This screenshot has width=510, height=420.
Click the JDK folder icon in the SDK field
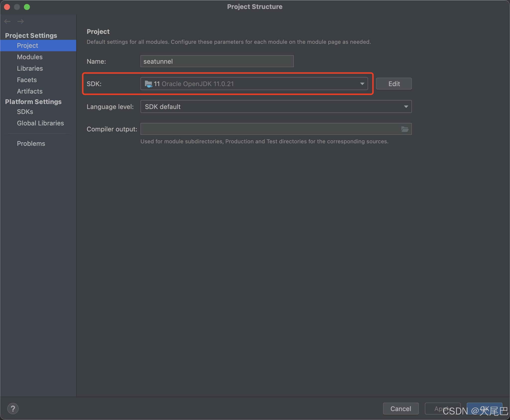click(x=148, y=84)
